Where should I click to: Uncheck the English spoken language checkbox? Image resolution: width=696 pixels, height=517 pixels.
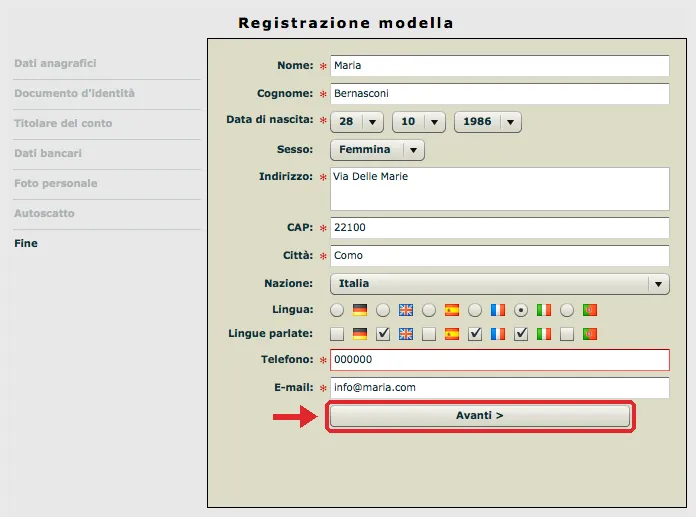(x=383, y=334)
